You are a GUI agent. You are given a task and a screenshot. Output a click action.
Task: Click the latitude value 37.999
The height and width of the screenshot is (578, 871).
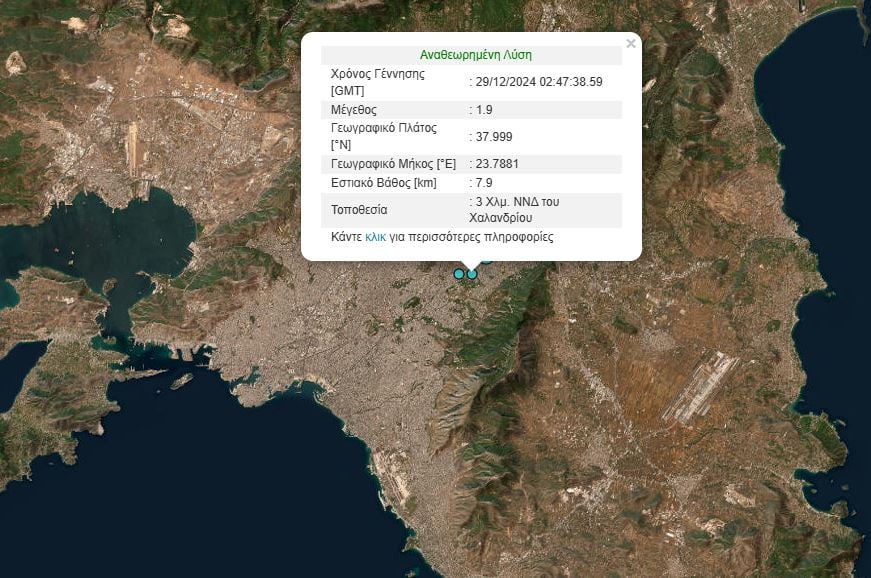click(494, 137)
